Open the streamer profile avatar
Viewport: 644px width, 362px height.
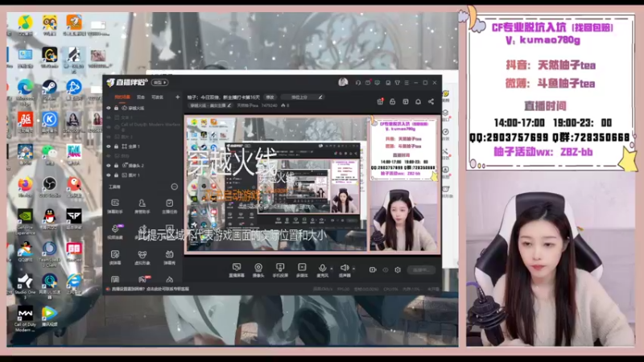click(x=343, y=83)
